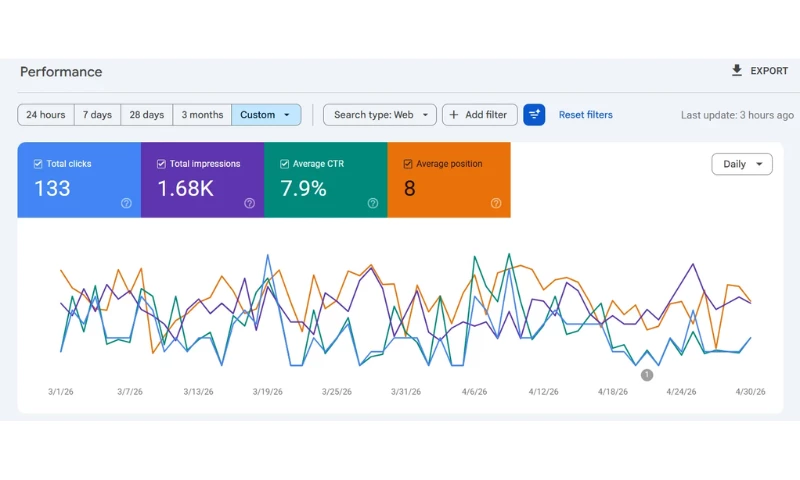The image size is (800, 480).
Task: Open the Search type: Web dropdown
Action: click(380, 115)
